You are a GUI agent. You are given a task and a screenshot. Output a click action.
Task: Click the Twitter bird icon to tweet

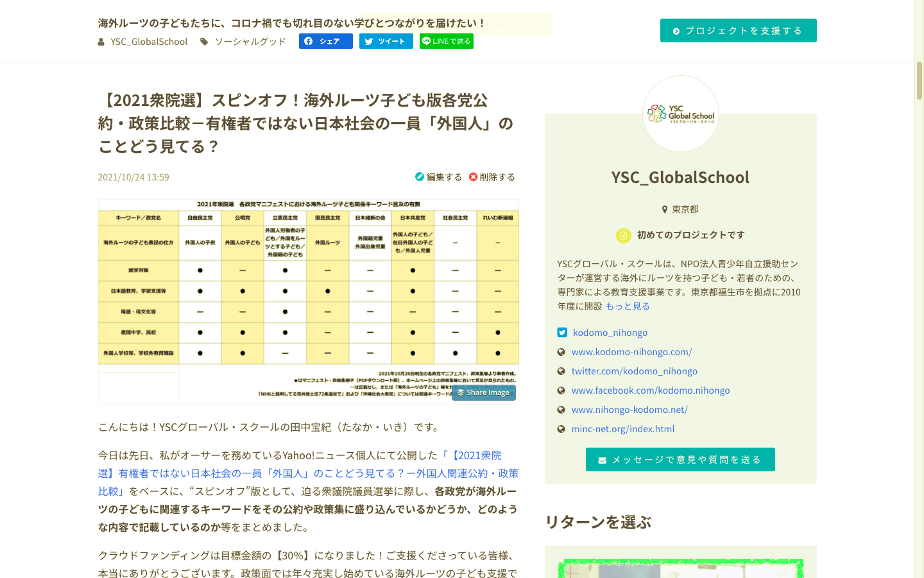click(368, 41)
